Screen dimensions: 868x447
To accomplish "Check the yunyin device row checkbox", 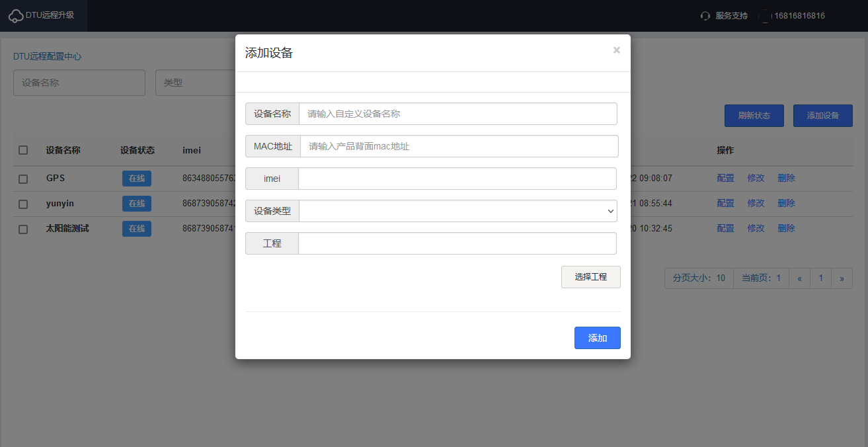I will (x=23, y=204).
